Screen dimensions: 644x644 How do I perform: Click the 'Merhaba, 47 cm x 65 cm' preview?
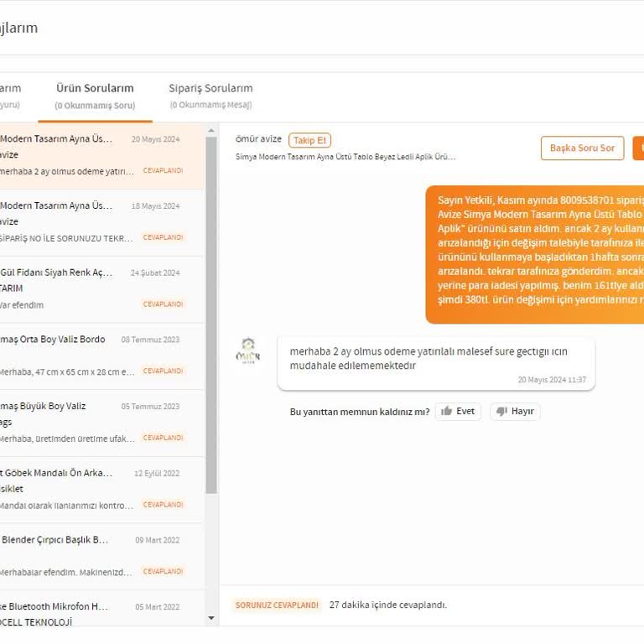pyautogui.click(x=66, y=372)
